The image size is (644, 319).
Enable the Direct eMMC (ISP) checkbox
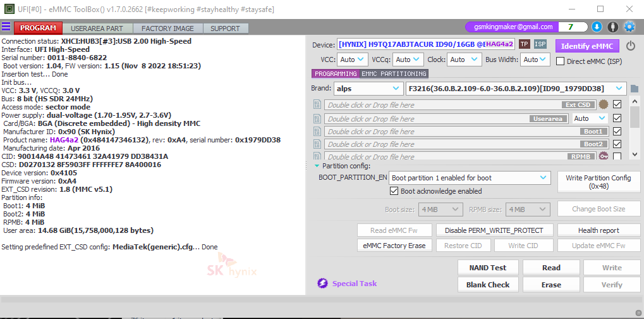[560, 61]
